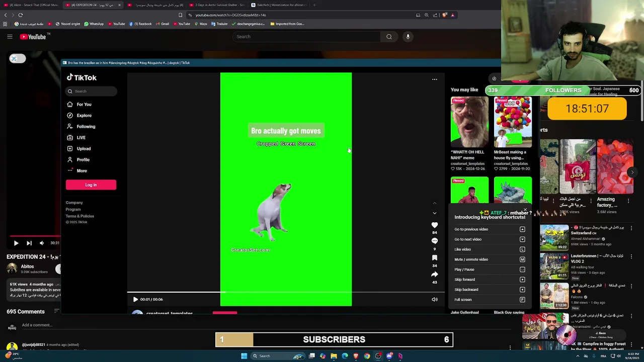Seek on the TikTok video progress bar
Screen dimensions: 644x362
pos(286,292)
